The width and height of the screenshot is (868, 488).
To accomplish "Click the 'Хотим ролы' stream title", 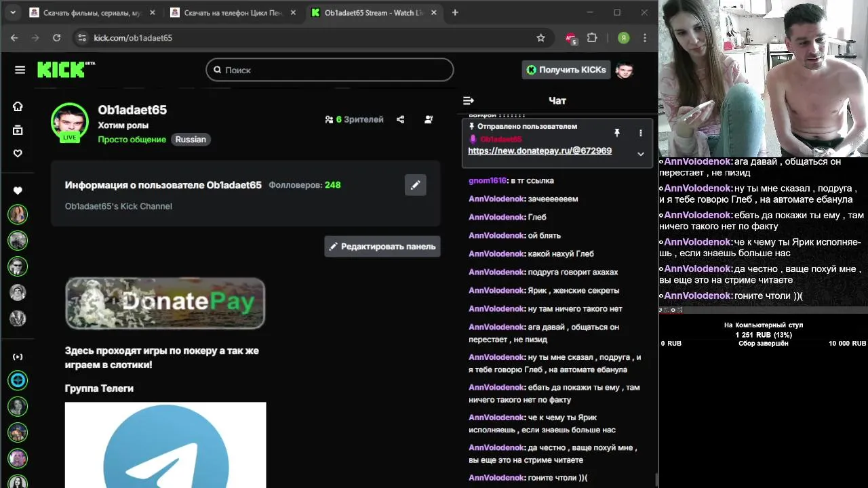I will coord(123,125).
